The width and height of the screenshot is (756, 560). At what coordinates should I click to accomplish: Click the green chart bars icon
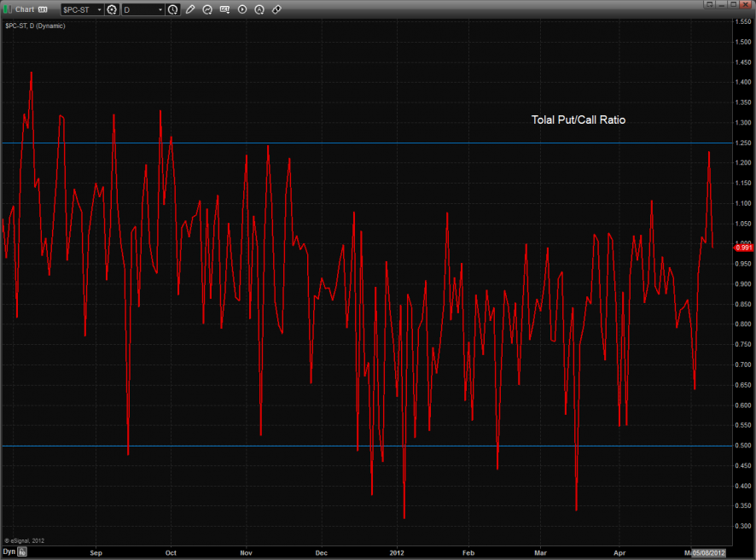[9, 9]
